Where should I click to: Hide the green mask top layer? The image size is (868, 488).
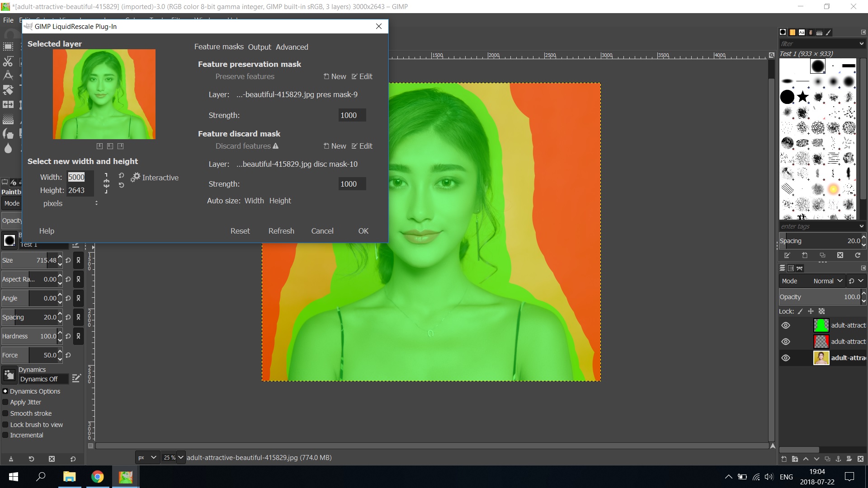click(786, 325)
